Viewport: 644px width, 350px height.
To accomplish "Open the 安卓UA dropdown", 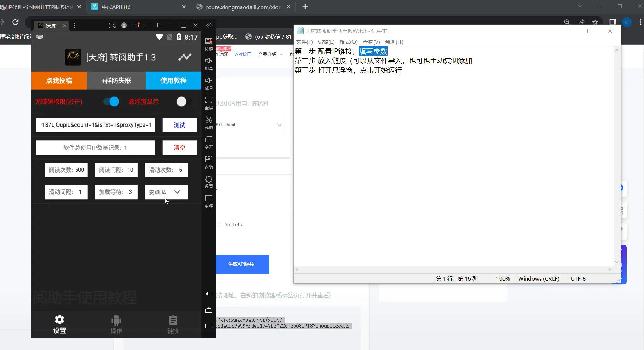I will (166, 192).
